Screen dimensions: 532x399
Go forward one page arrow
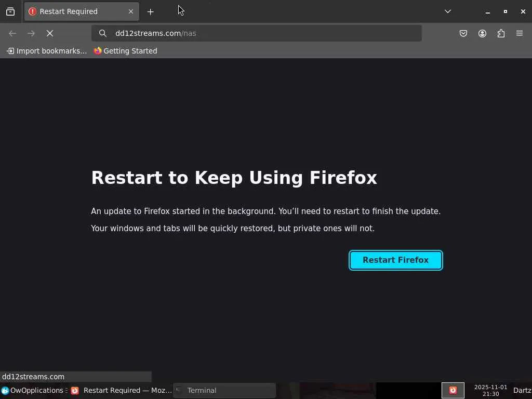pos(31,33)
